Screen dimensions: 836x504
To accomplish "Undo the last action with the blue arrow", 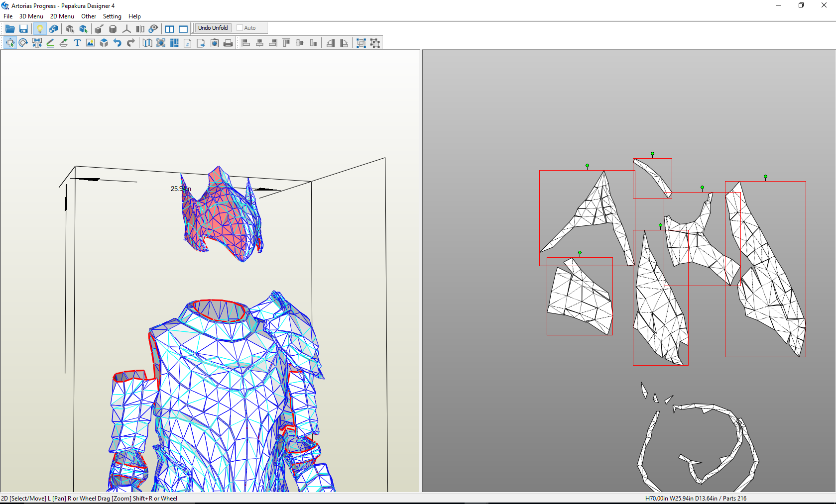I will coord(117,43).
